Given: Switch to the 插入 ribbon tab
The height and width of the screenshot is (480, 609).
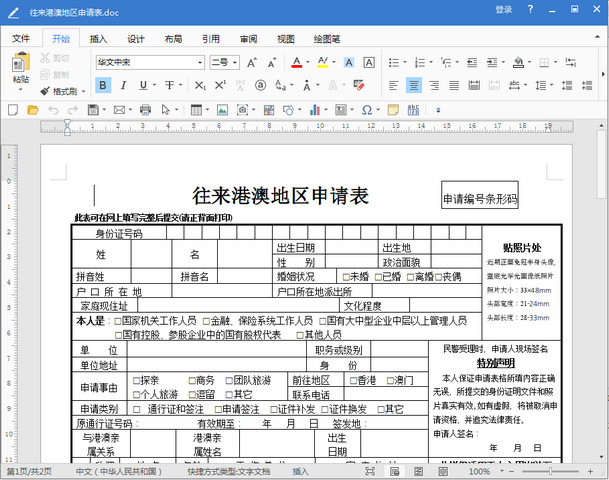Looking at the screenshot, I should click(98, 40).
